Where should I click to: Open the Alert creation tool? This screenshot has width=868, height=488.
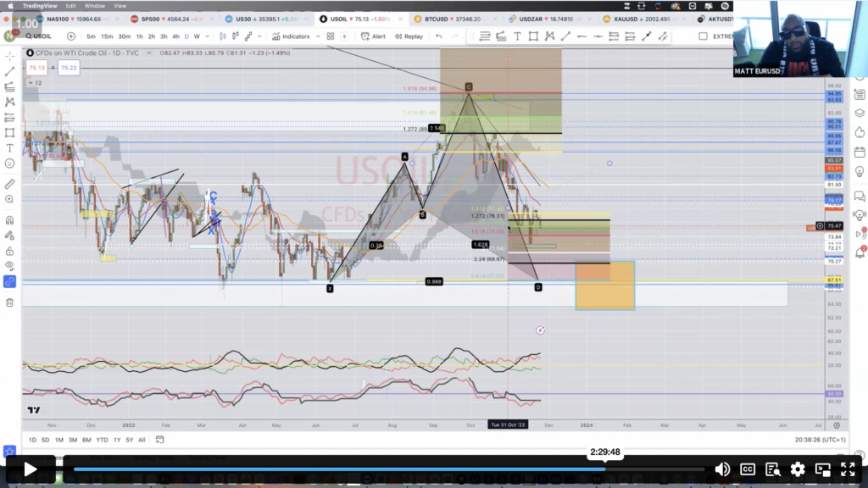(372, 36)
